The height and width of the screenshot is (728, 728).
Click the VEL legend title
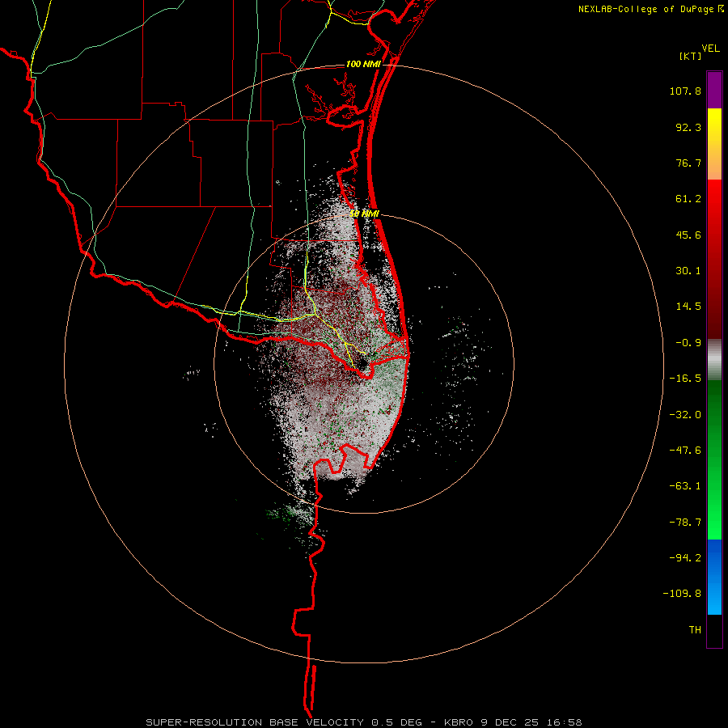(x=710, y=48)
